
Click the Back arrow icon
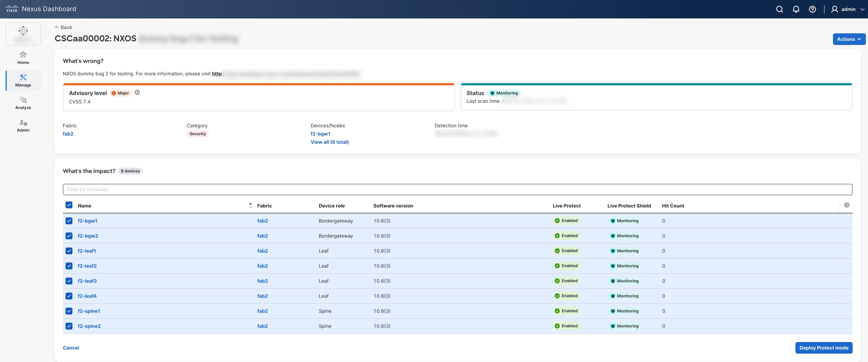click(x=57, y=27)
